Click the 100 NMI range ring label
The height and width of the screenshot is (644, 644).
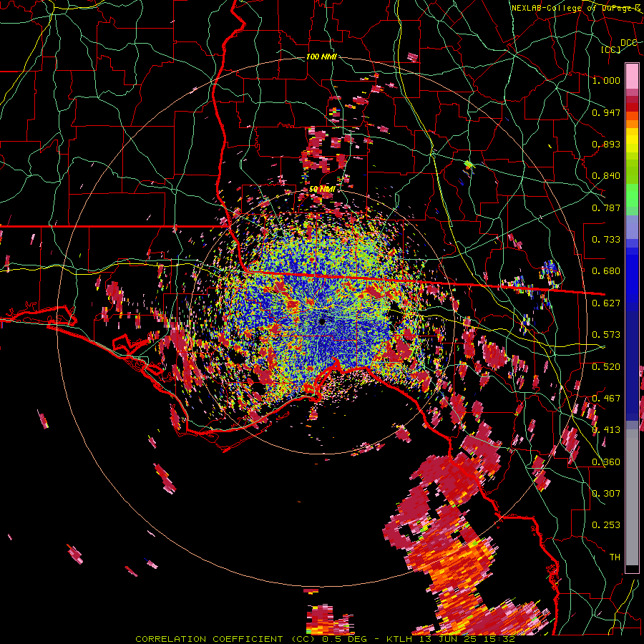(x=321, y=57)
